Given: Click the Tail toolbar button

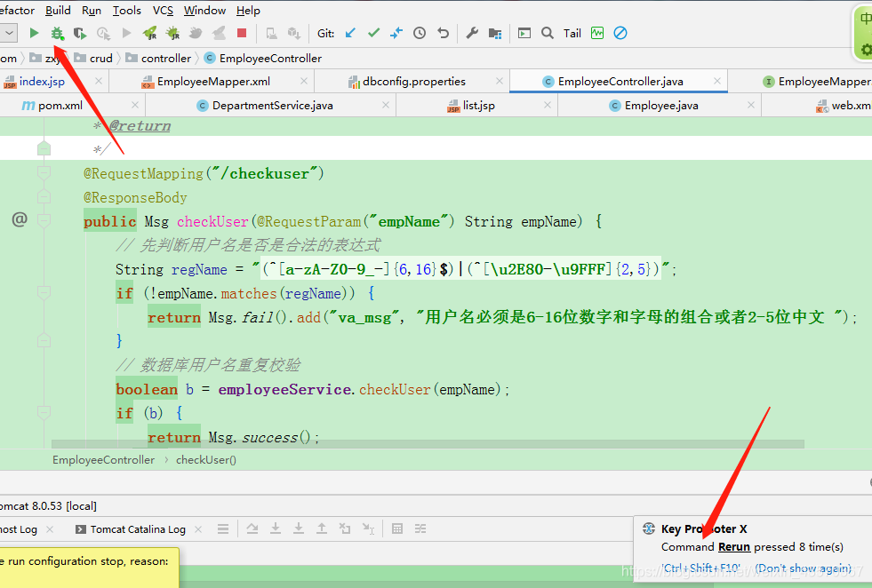Looking at the screenshot, I should [572, 34].
